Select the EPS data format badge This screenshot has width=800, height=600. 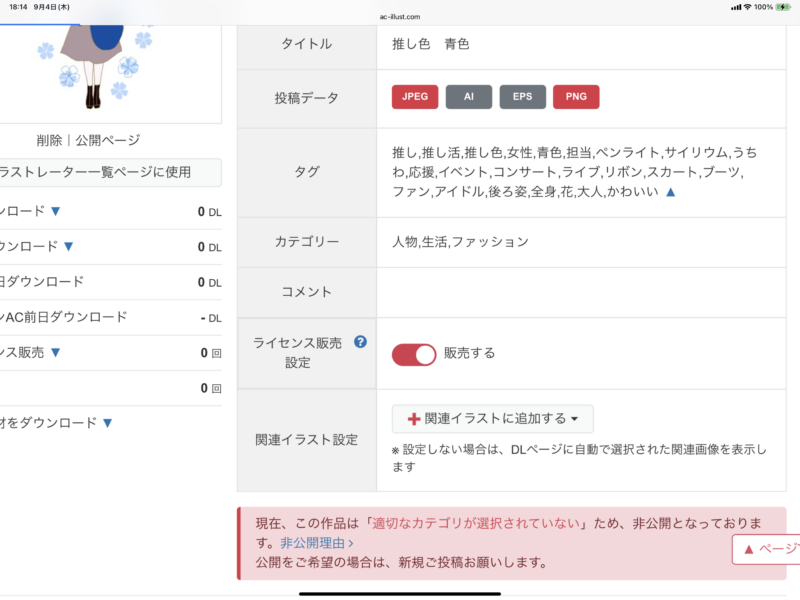pos(523,97)
